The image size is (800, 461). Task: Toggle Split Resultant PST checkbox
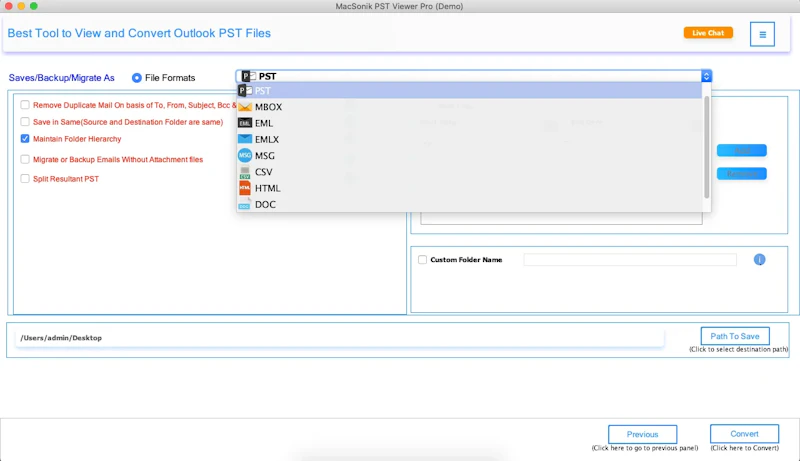[x=25, y=178]
